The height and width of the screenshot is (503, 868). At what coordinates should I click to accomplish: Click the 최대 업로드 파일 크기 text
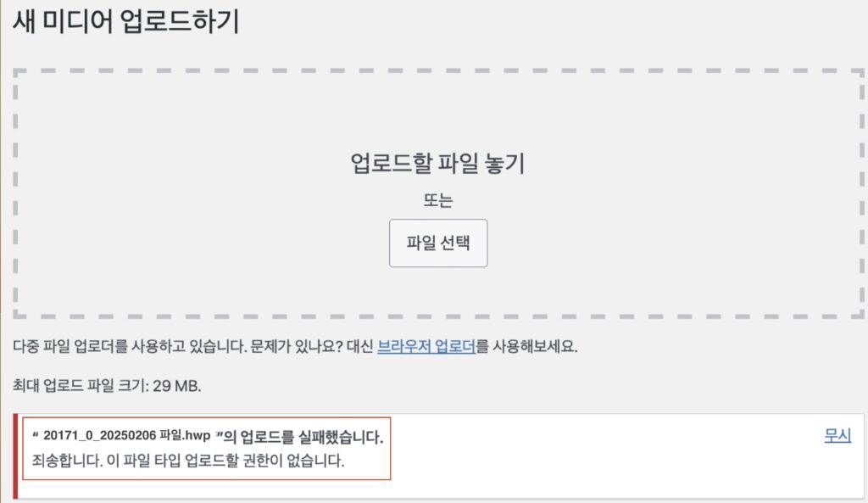coord(81,386)
